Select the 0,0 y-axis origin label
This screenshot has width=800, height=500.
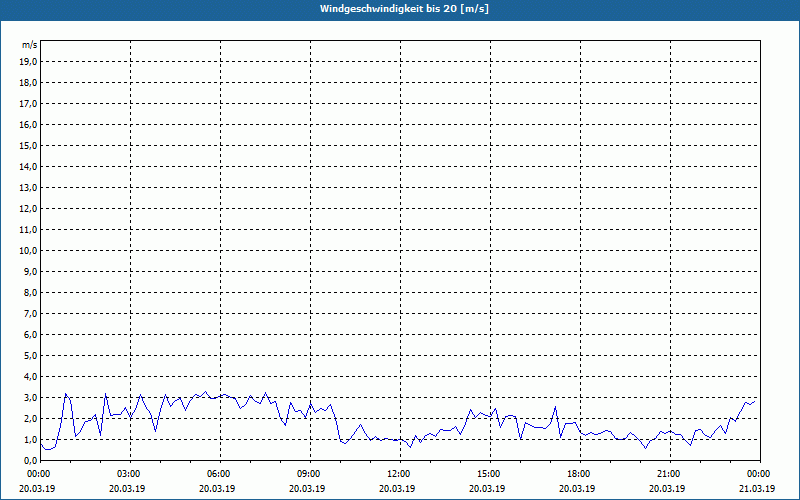coord(30,460)
